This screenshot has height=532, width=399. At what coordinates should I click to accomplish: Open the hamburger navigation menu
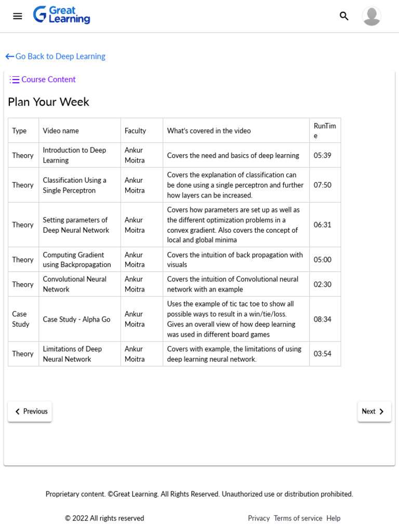(x=17, y=16)
